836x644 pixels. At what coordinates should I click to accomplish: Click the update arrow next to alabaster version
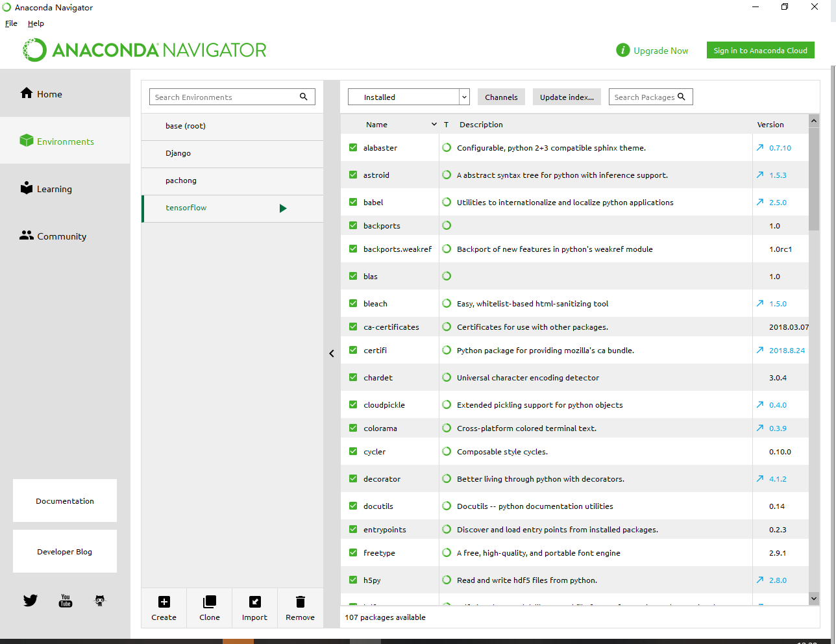point(760,147)
